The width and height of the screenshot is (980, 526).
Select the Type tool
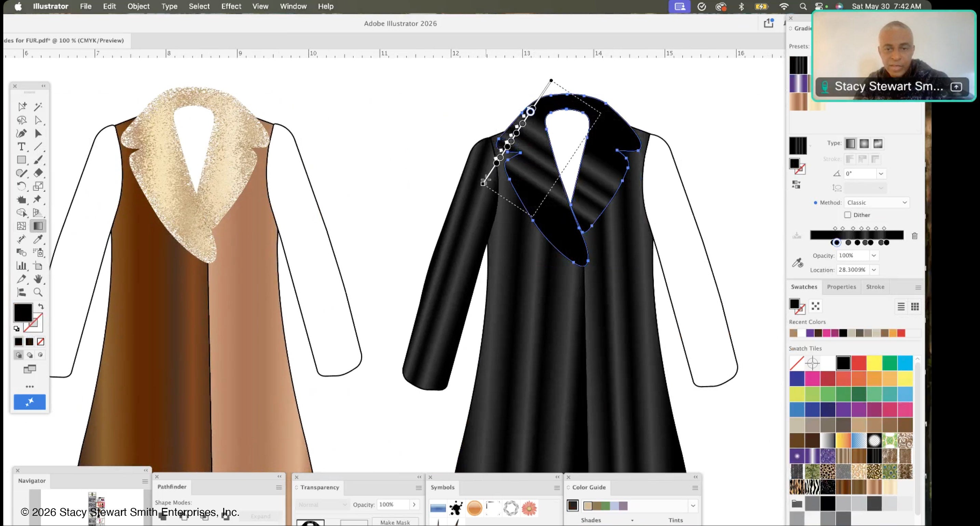point(22,147)
